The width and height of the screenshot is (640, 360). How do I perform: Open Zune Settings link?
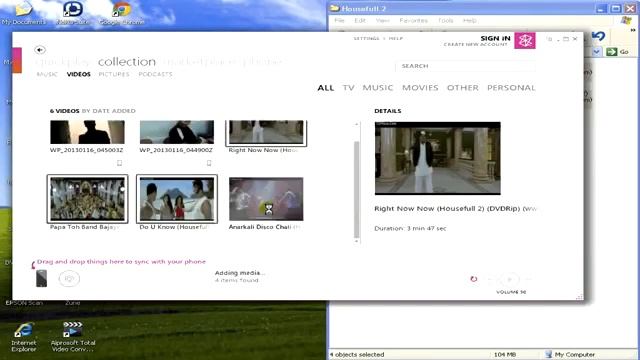(x=366, y=38)
